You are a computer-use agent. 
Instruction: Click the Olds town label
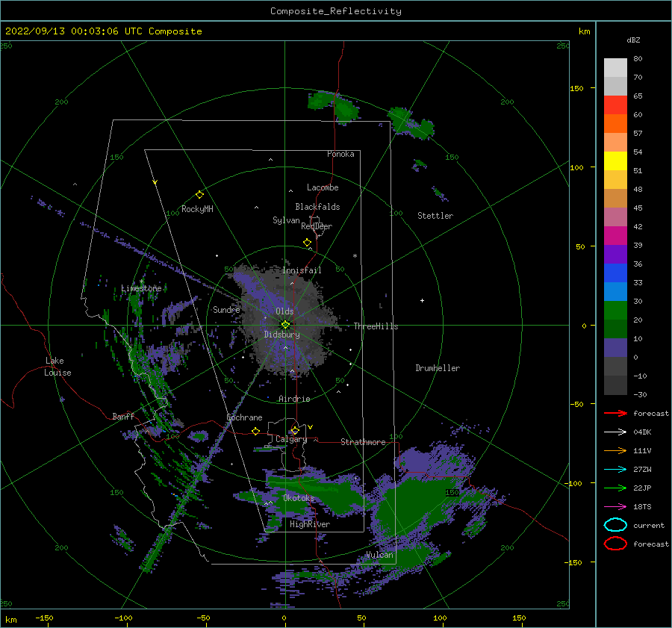click(284, 311)
